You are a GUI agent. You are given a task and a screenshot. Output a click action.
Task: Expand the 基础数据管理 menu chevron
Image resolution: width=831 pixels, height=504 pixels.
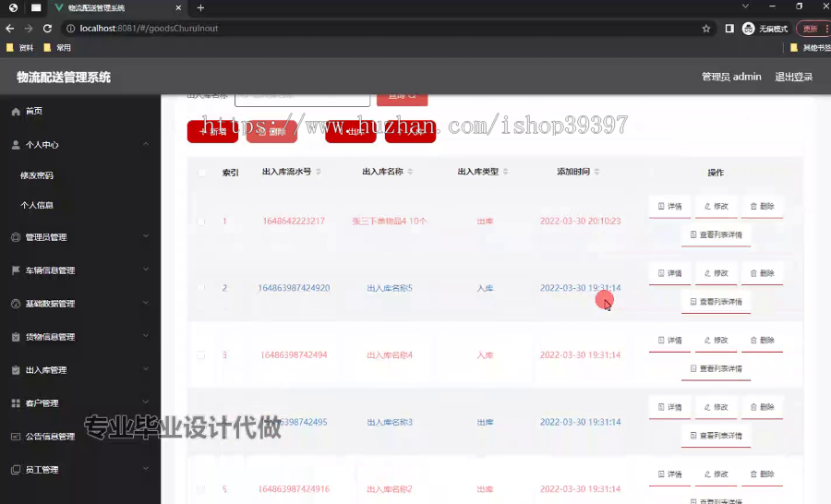click(146, 303)
